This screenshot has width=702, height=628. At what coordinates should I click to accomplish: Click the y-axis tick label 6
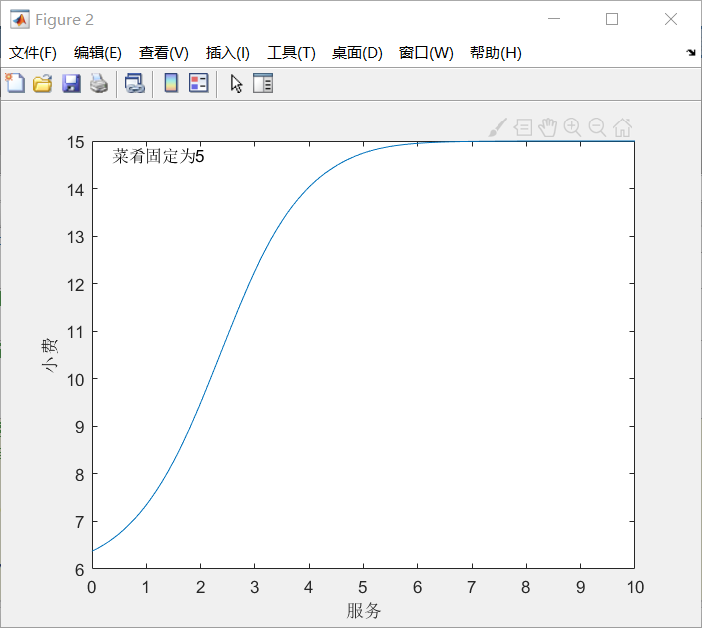point(80,570)
